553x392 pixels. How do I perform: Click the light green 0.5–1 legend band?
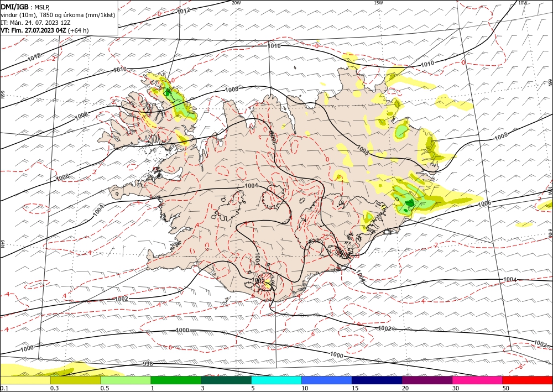[126, 380]
